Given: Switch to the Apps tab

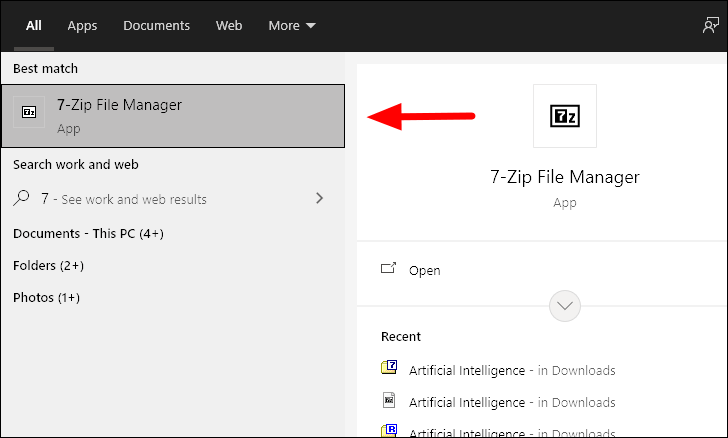Looking at the screenshot, I should pos(82,26).
